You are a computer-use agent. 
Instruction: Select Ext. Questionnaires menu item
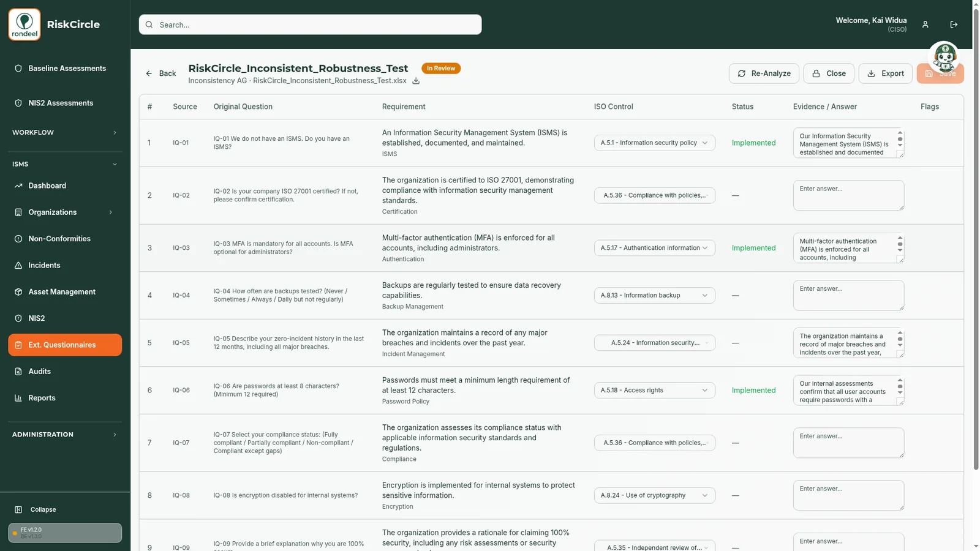pyautogui.click(x=65, y=345)
